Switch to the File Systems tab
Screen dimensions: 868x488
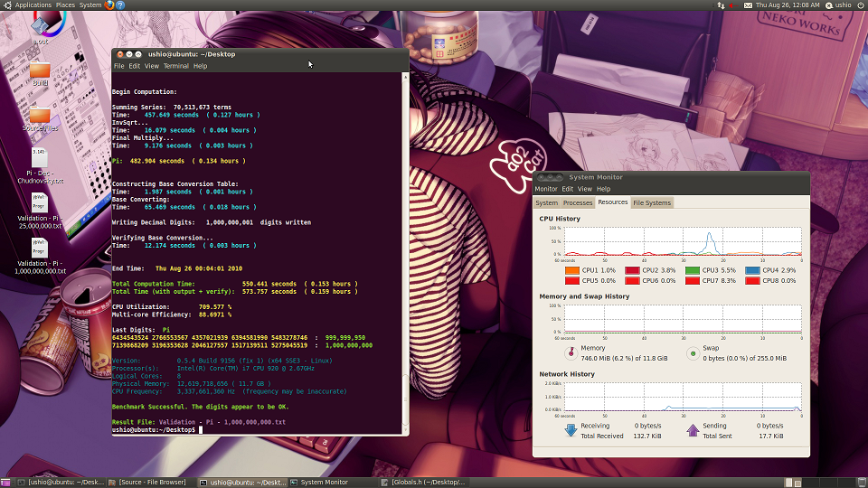[x=652, y=202]
